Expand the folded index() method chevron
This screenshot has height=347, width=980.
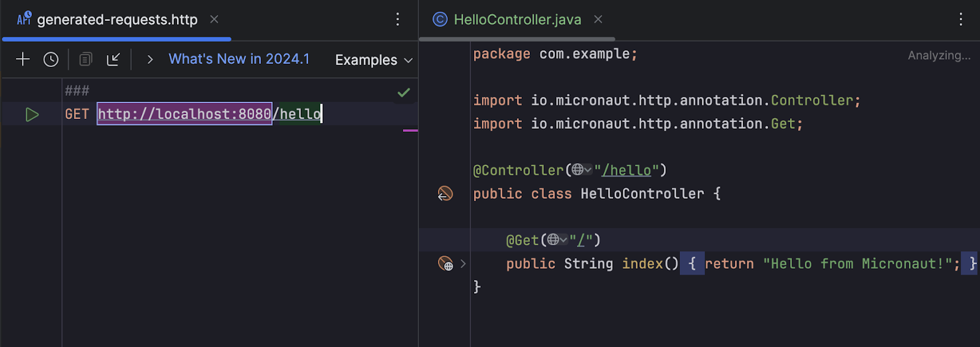463,264
